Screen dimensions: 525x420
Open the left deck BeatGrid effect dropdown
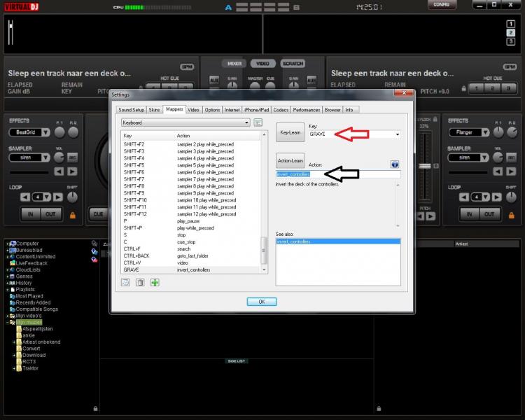[x=45, y=132]
